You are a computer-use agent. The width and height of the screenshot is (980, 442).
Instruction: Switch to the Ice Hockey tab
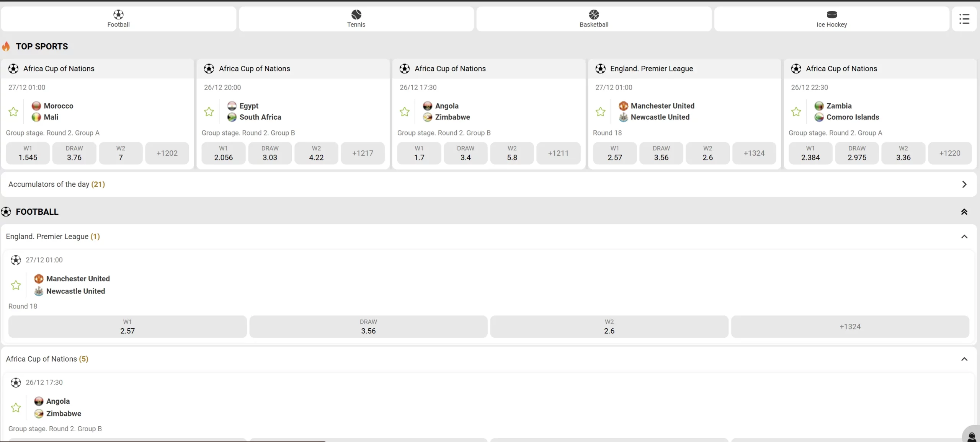click(831, 19)
